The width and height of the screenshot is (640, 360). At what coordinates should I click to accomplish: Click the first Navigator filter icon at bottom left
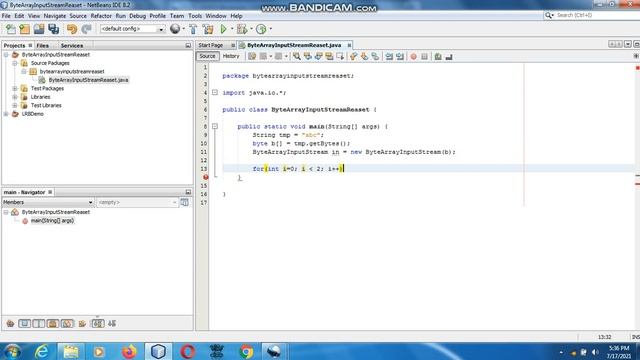[10, 324]
